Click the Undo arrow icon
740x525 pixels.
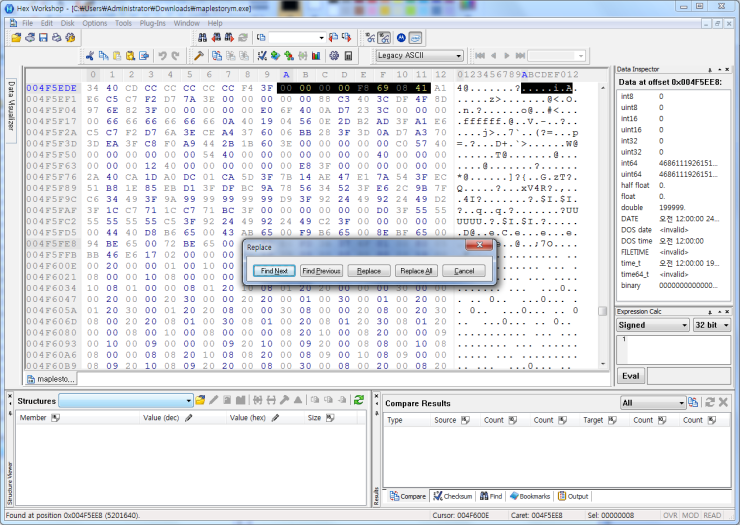click(162, 56)
